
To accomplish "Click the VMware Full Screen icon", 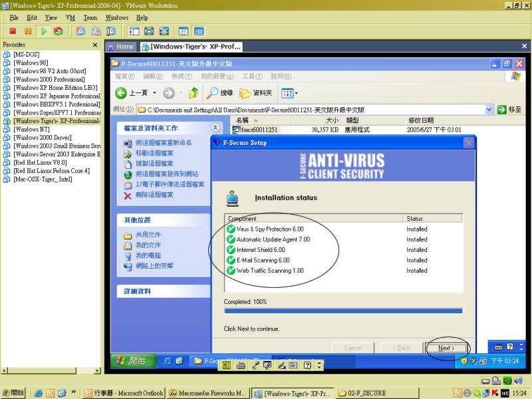I will [x=149, y=31].
